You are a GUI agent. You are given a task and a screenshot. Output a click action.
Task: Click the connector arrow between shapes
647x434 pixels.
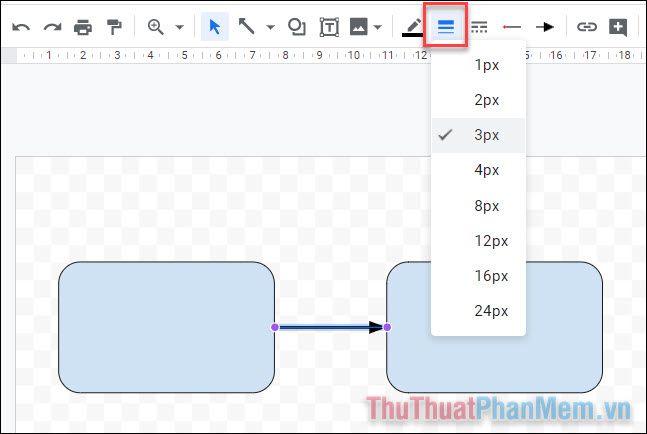[x=331, y=328]
